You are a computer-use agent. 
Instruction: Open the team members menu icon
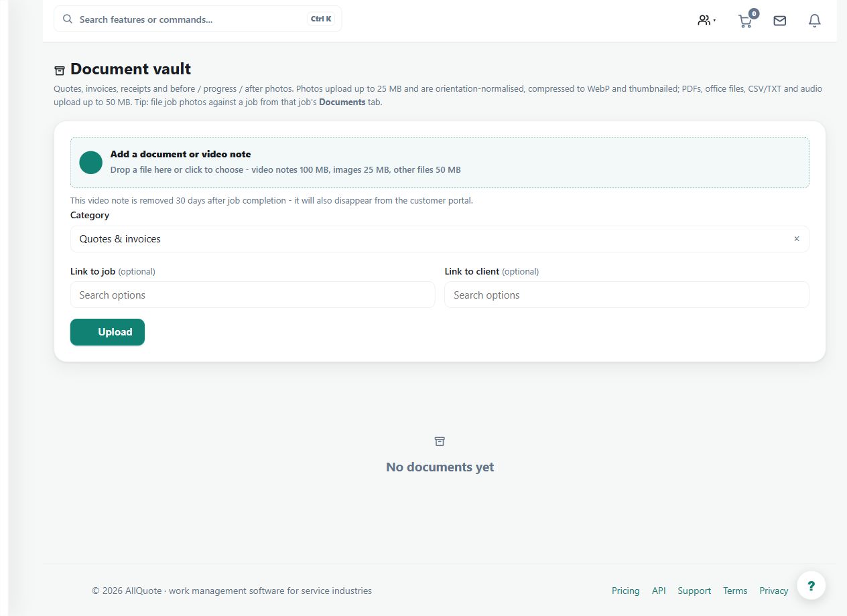(706, 20)
